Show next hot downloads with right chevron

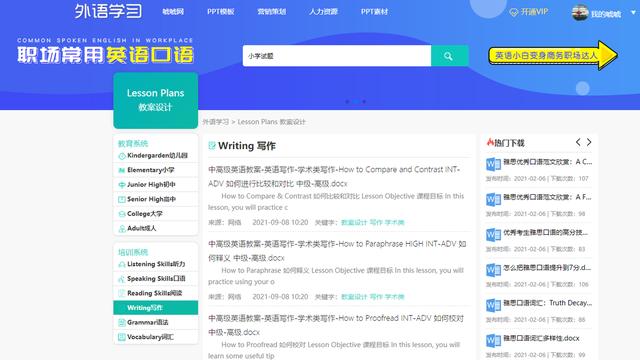589,142
